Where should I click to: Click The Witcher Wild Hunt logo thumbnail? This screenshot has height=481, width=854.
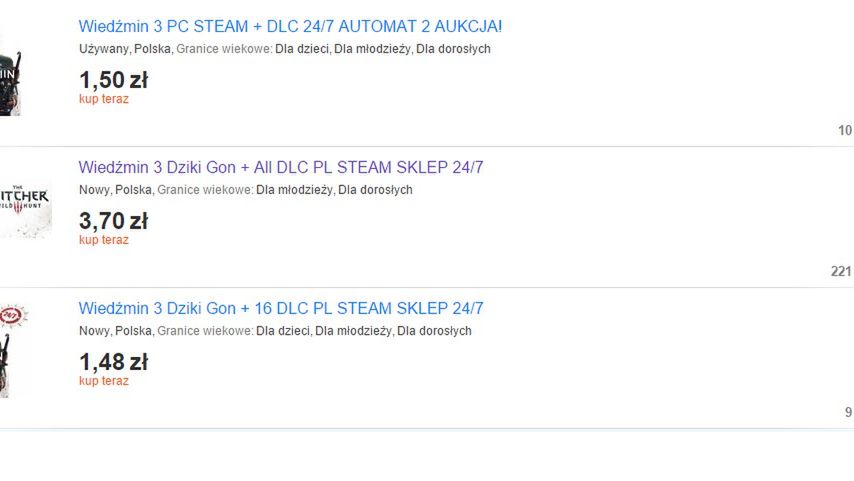coord(25,208)
